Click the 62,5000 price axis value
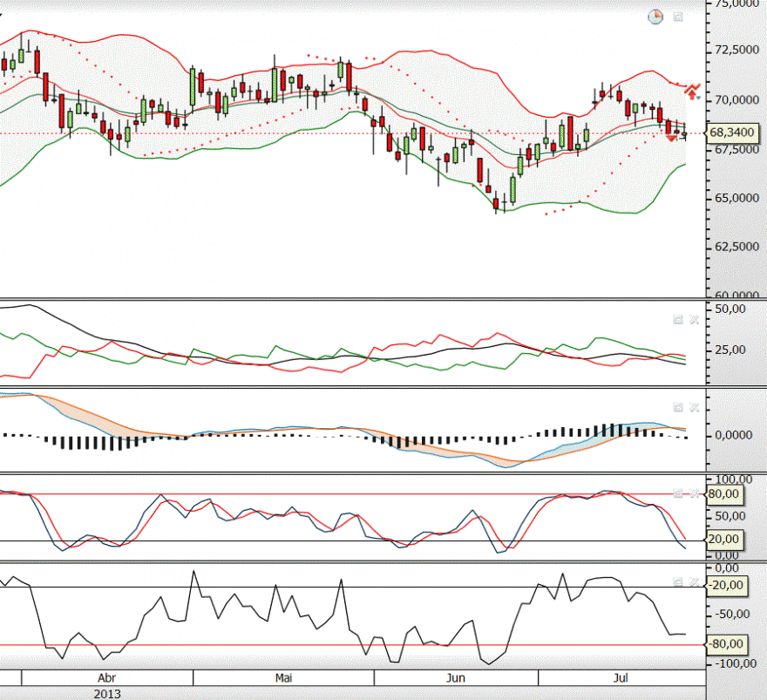This screenshot has height=700, width=767. pos(736,247)
